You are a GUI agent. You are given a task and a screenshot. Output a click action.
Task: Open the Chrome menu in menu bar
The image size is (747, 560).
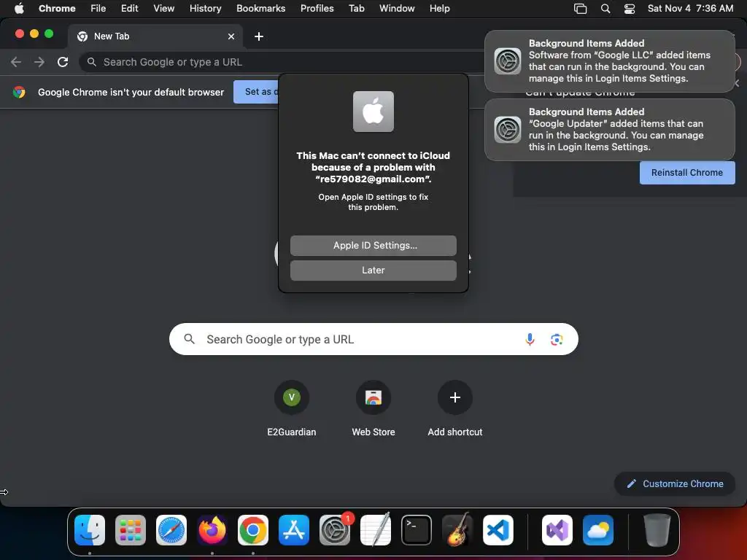pos(57,9)
